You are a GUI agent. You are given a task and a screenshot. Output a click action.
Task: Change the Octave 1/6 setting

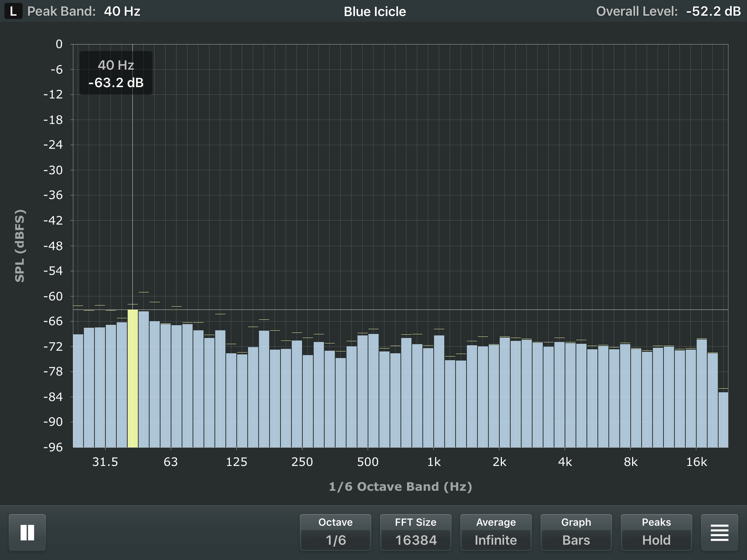(x=335, y=532)
